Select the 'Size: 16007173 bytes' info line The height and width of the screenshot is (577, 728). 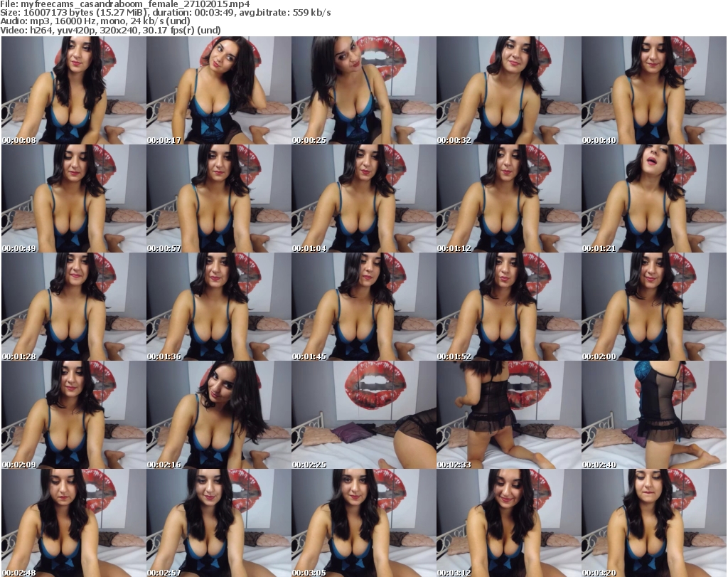(x=166, y=13)
